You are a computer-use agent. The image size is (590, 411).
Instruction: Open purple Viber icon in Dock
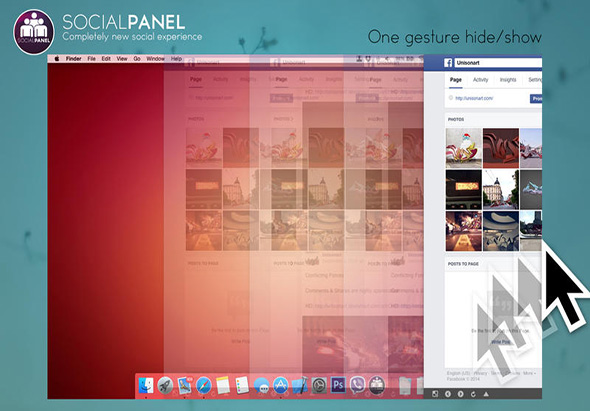(x=357, y=385)
